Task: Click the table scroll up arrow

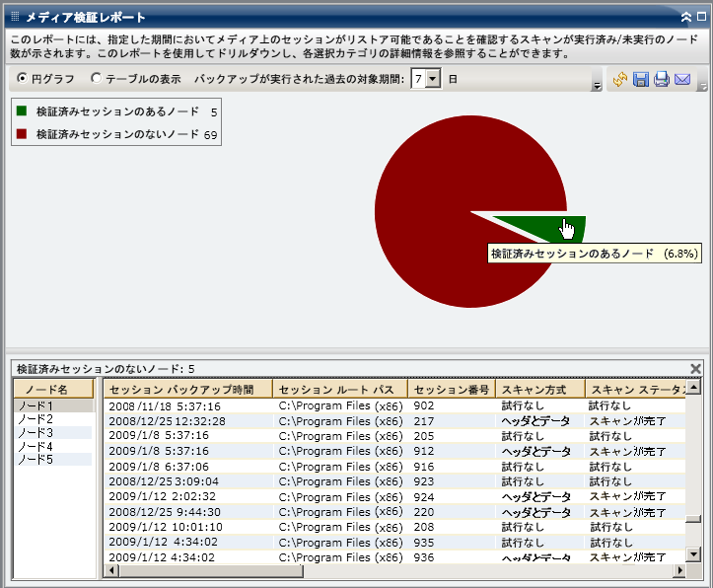Action: (693, 388)
